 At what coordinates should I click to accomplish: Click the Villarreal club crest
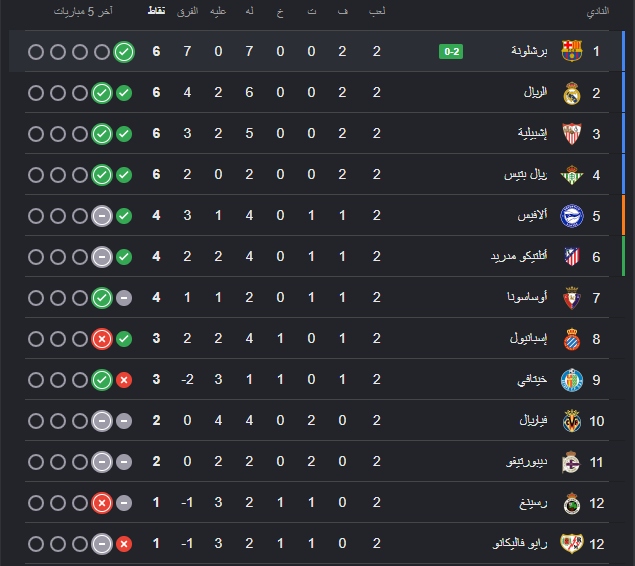(571, 421)
